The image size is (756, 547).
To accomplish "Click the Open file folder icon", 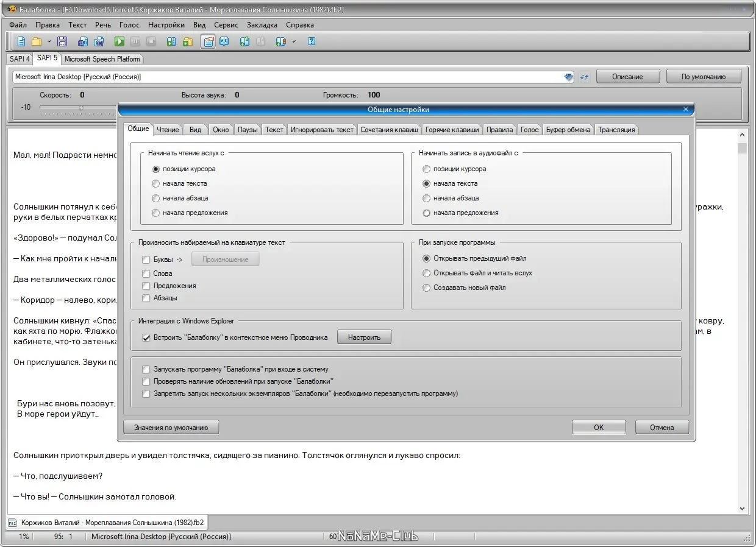I will 37,41.
